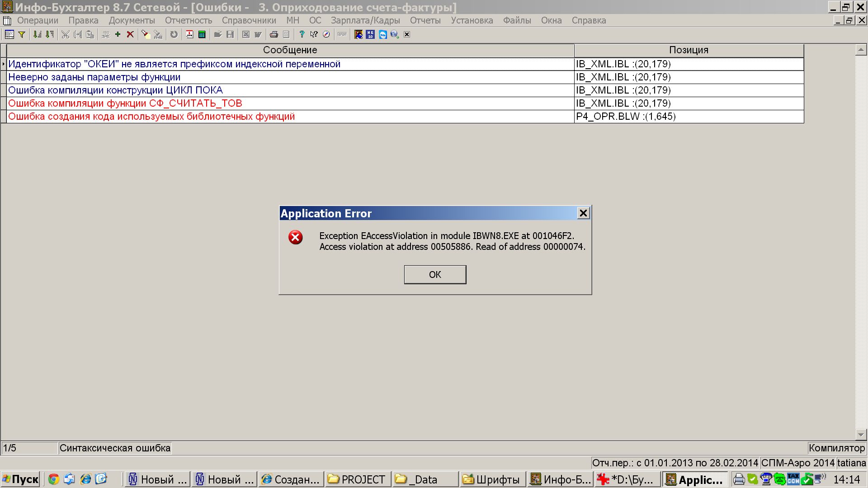
Task: Open the Установка menu
Action: [472, 20]
